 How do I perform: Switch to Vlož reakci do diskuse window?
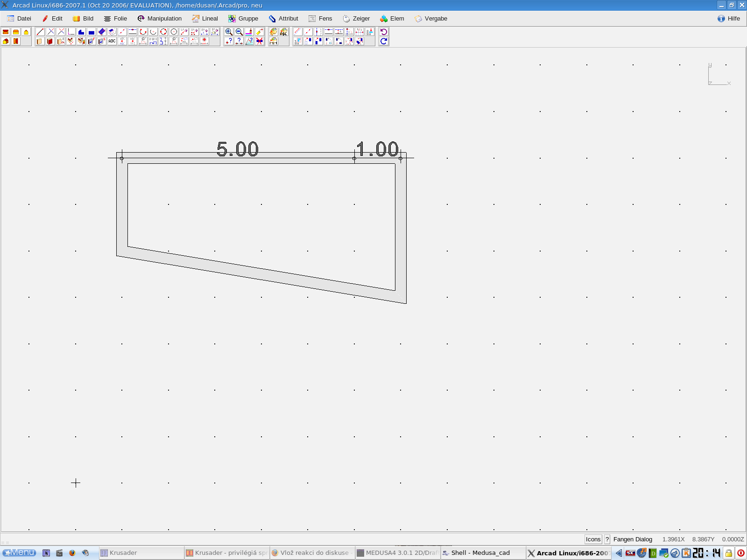312,553
